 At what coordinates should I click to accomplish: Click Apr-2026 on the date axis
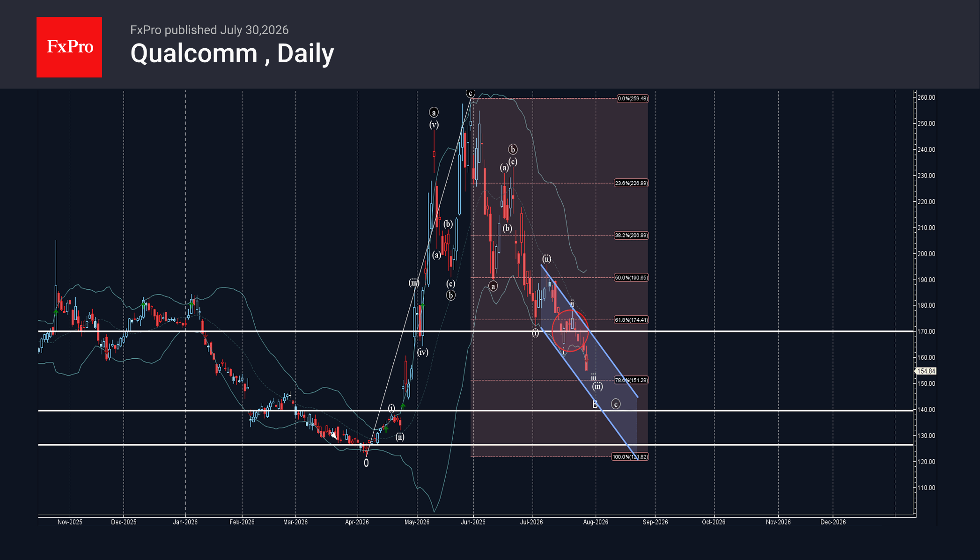pyautogui.click(x=357, y=522)
